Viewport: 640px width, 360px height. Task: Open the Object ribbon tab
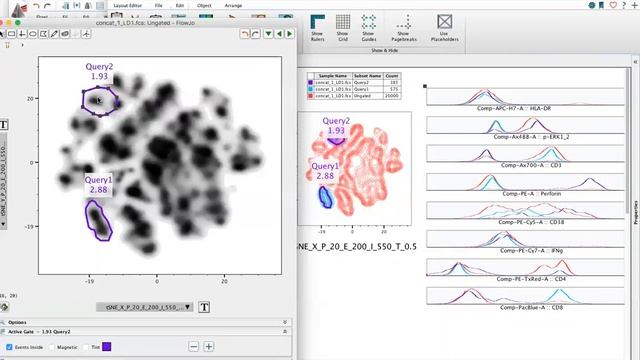[204, 6]
